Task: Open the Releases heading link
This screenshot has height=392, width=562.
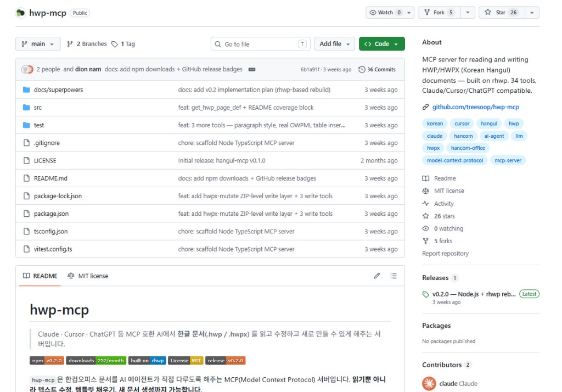Action: [x=435, y=278]
